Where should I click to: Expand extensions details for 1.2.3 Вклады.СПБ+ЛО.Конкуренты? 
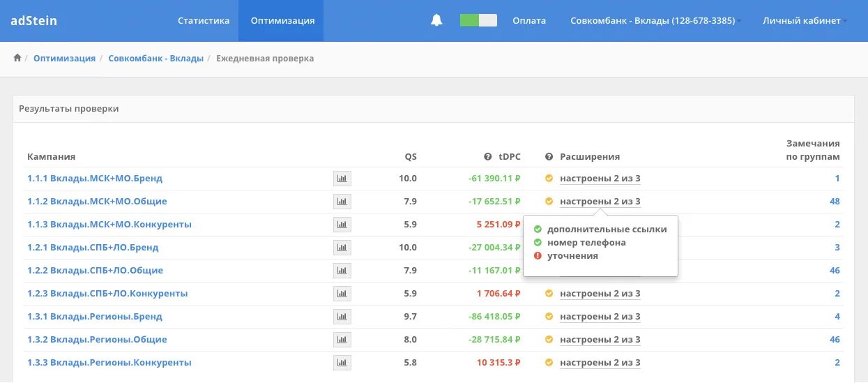[x=600, y=294]
